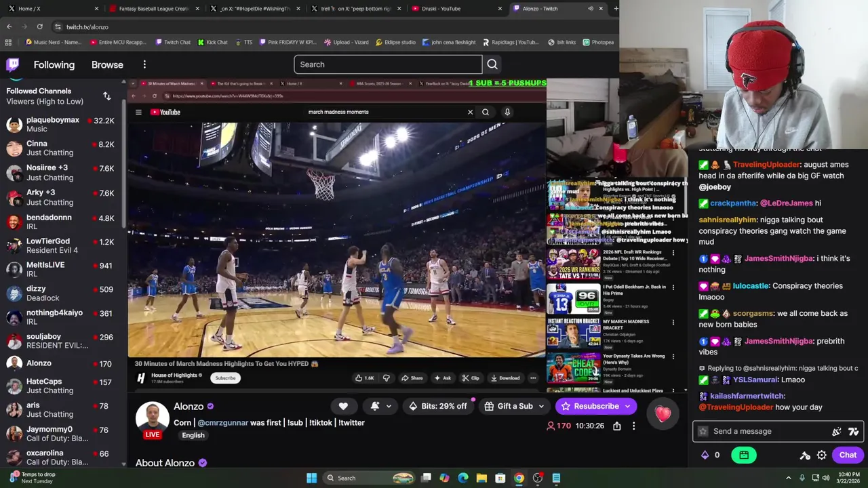Download the YouTube video
The image size is (868, 488).
(x=505, y=378)
